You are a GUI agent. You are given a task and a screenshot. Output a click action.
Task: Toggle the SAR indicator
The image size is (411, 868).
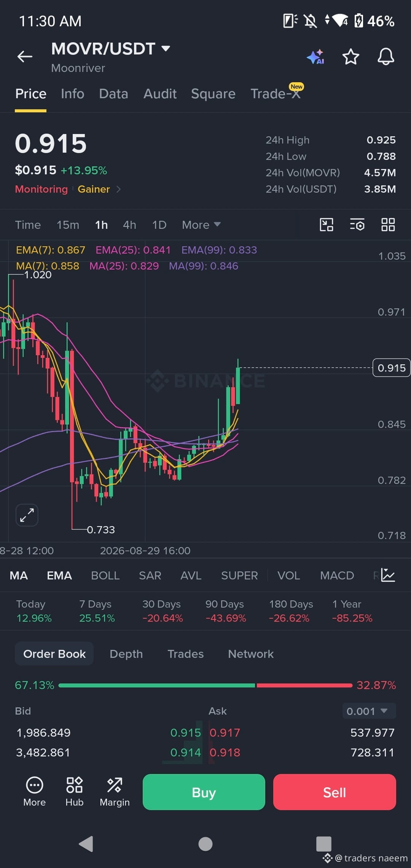[x=150, y=575]
